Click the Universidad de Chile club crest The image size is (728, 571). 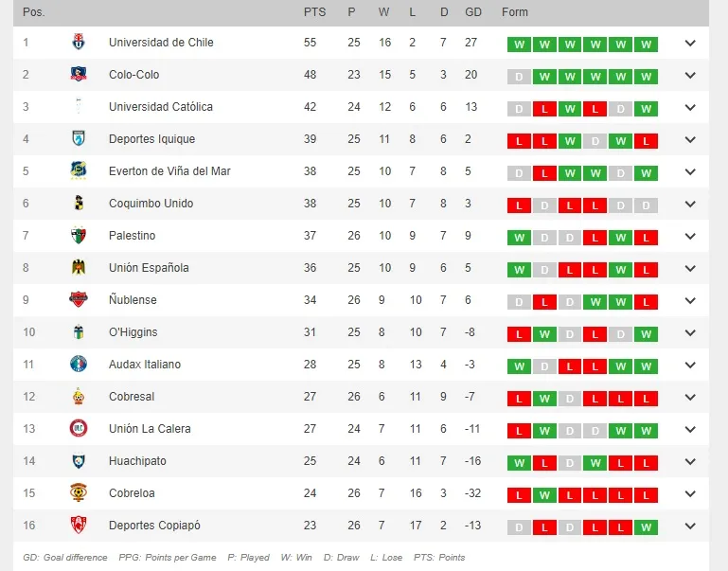coord(79,43)
